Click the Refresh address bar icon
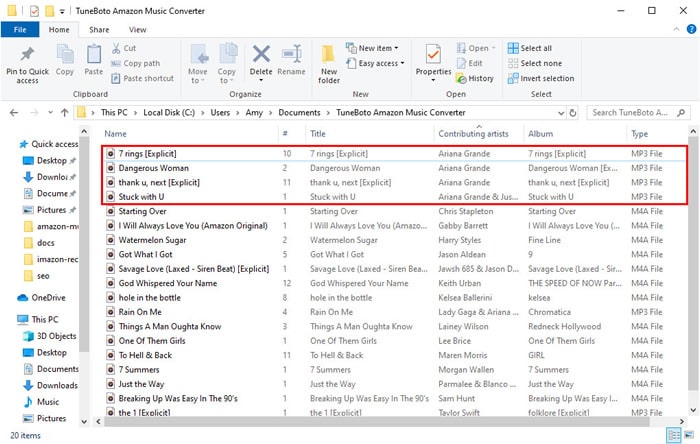Screen dimensions: 700x444 [x=573, y=113]
